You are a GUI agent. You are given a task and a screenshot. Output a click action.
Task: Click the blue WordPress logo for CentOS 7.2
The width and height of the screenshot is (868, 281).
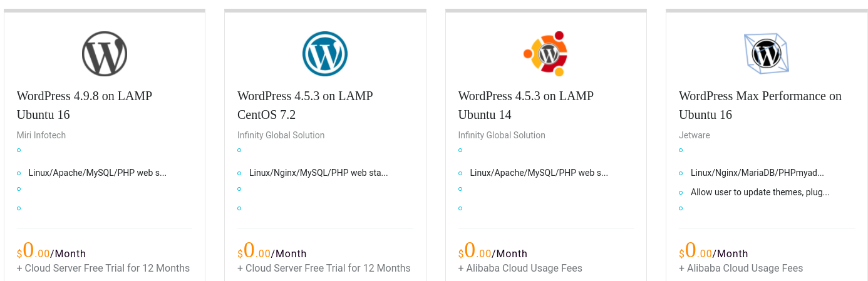[325, 54]
